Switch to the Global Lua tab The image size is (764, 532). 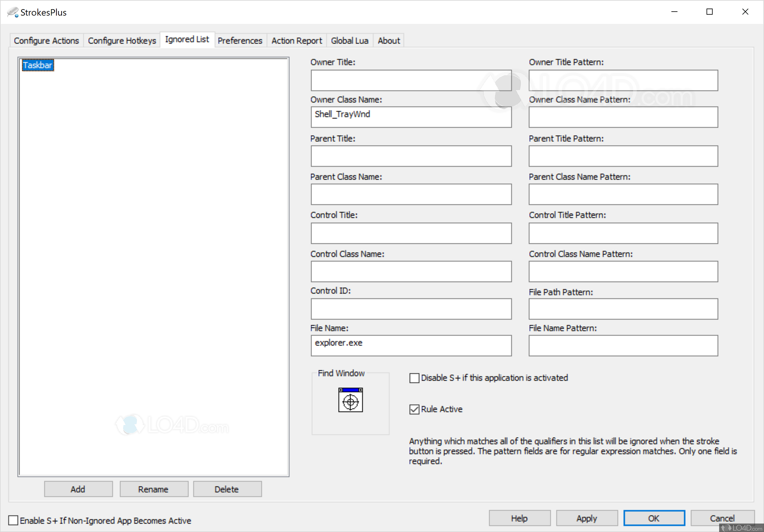pos(349,40)
